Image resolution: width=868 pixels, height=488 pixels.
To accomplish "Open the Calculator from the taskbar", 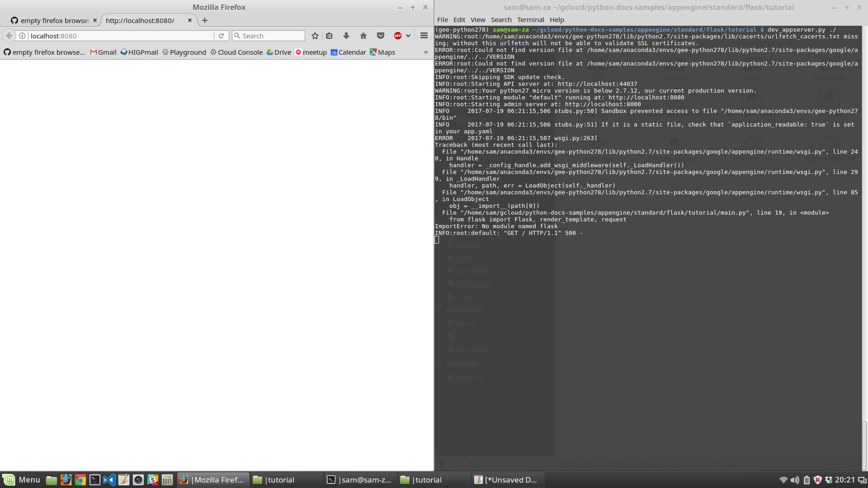I will click(x=167, y=480).
